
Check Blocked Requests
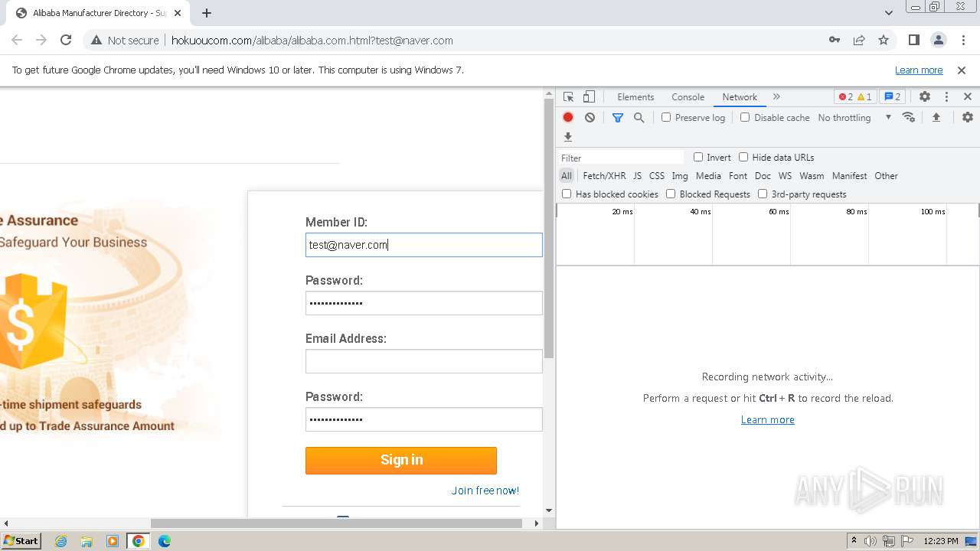(x=671, y=194)
